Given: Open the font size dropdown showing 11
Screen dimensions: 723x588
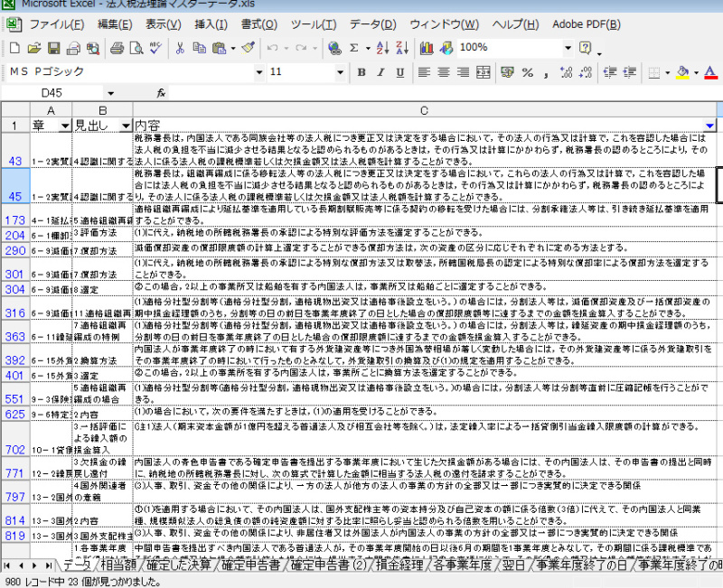Looking at the screenshot, I should pyautogui.click(x=340, y=72).
